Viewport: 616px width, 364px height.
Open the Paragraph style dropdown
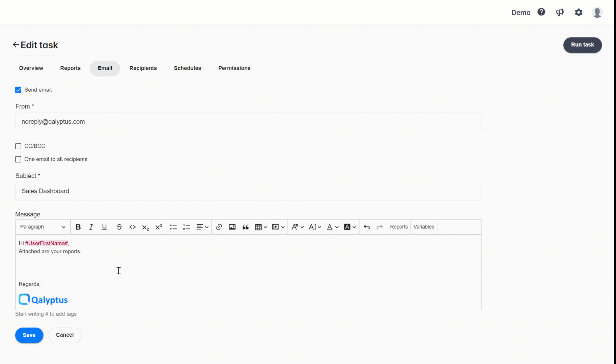[x=43, y=227]
